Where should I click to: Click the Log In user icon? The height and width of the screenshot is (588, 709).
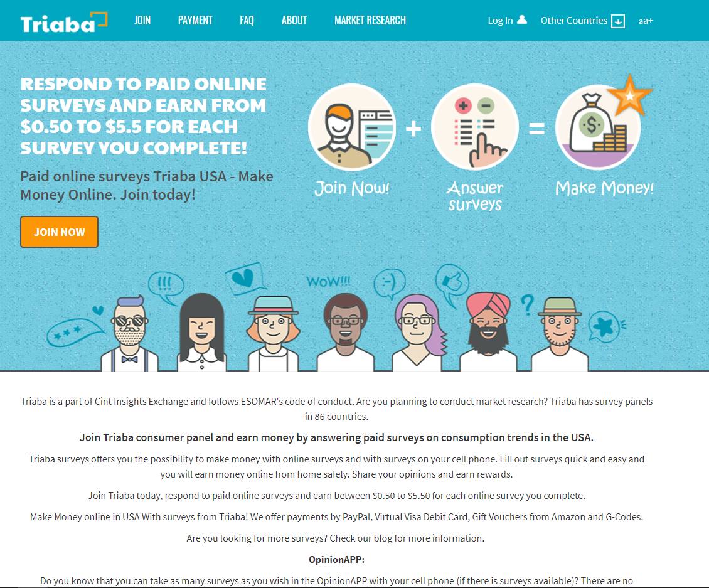point(522,20)
